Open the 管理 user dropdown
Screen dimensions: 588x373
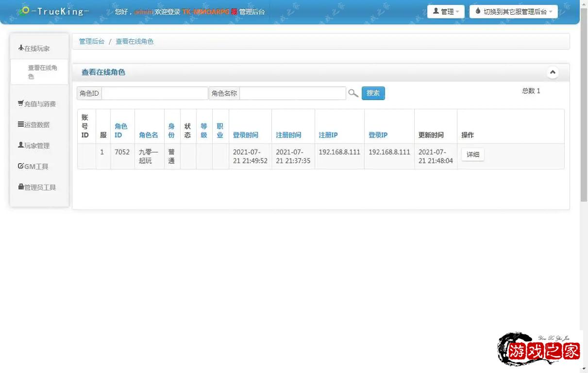pos(445,12)
